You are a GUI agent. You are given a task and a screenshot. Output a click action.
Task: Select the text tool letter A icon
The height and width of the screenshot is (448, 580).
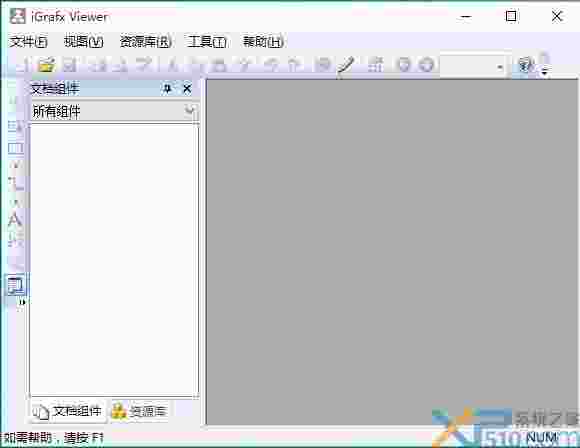pos(15,220)
